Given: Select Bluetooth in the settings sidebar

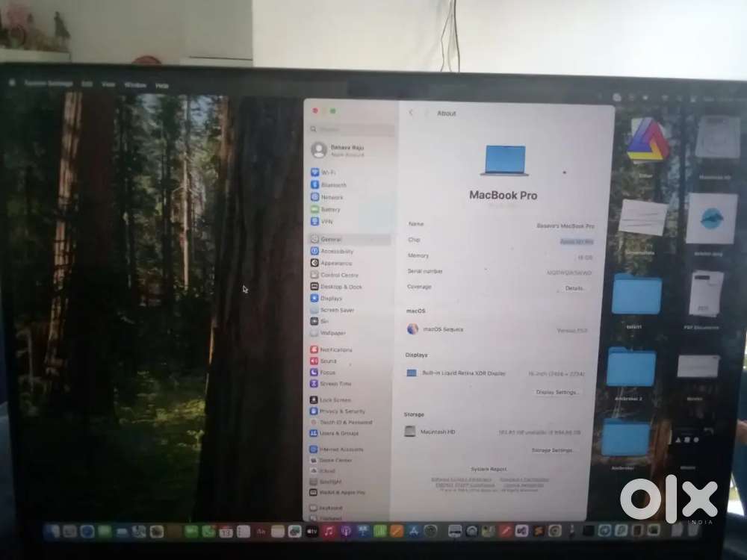Looking at the screenshot, I should pyautogui.click(x=332, y=185).
